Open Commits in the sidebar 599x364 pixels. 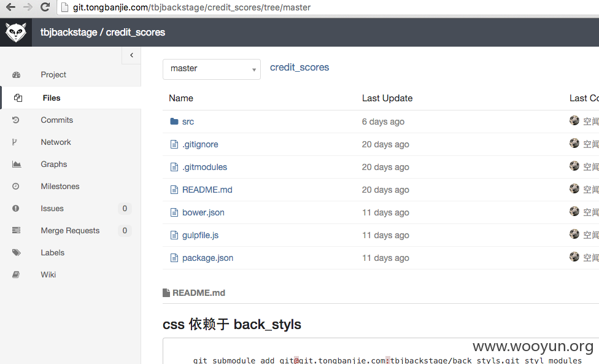(x=56, y=120)
